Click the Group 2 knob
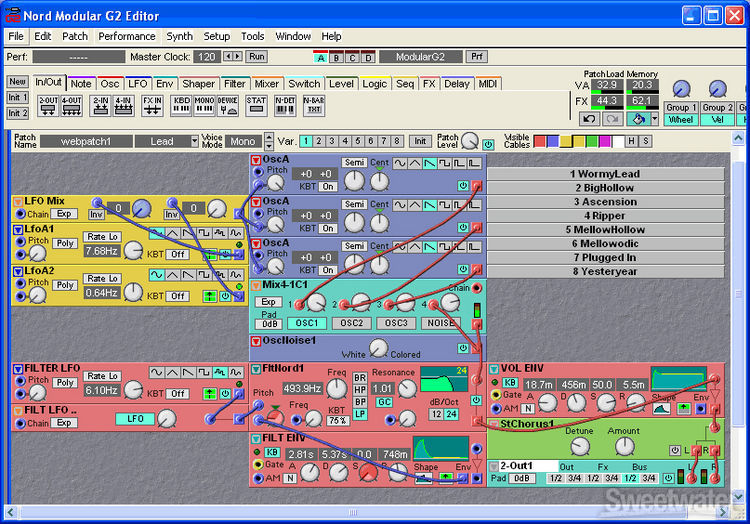The width and height of the screenshot is (750, 524). click(x=717, y=89)
